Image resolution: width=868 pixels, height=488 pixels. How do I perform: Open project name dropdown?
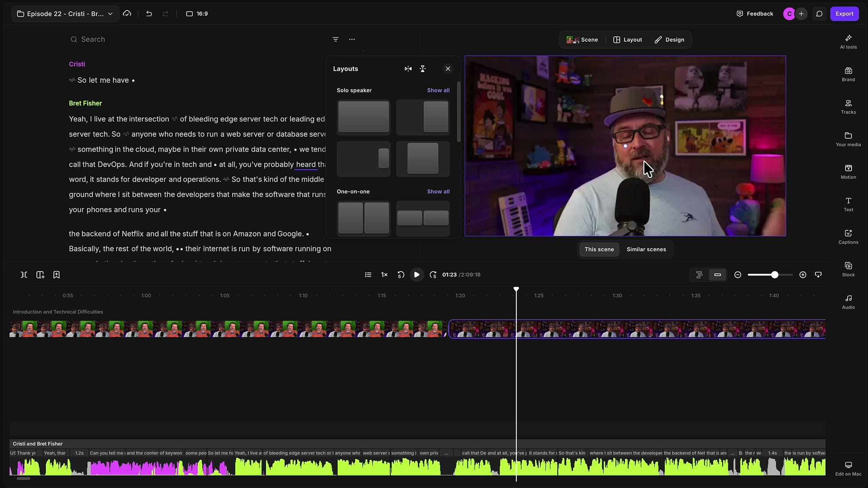point(65,14)
